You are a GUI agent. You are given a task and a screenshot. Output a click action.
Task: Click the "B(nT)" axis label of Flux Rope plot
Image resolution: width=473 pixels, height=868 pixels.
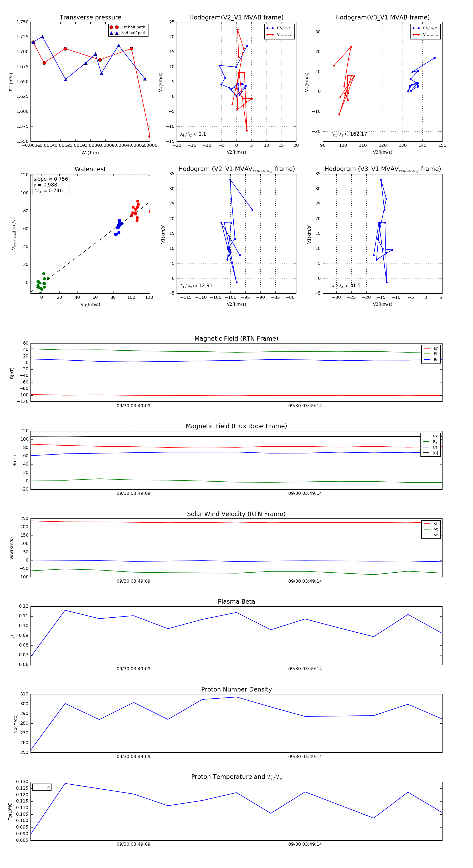click(x=14, y=461)
